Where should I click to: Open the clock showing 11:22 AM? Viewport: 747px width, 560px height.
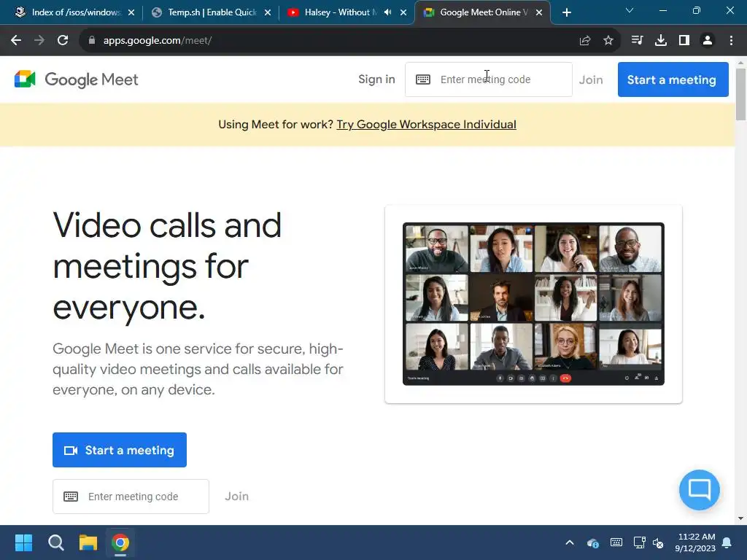click(695, 542)
